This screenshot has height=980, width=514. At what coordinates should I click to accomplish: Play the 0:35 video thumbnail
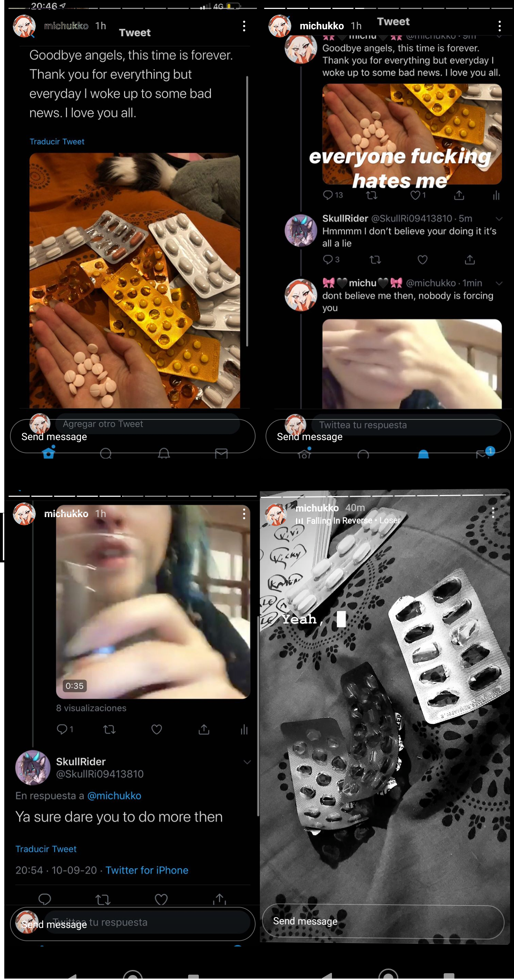[153, 602]
